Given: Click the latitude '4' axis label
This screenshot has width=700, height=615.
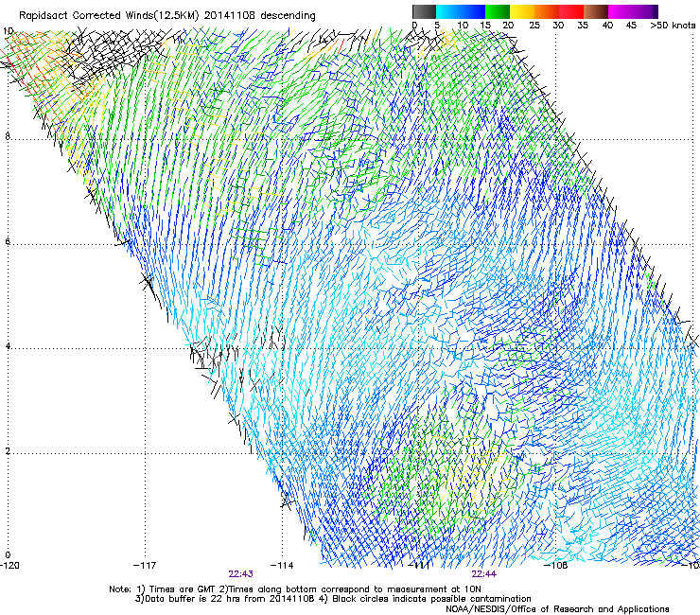Looking at the screenshot, I should pos(8,346).
